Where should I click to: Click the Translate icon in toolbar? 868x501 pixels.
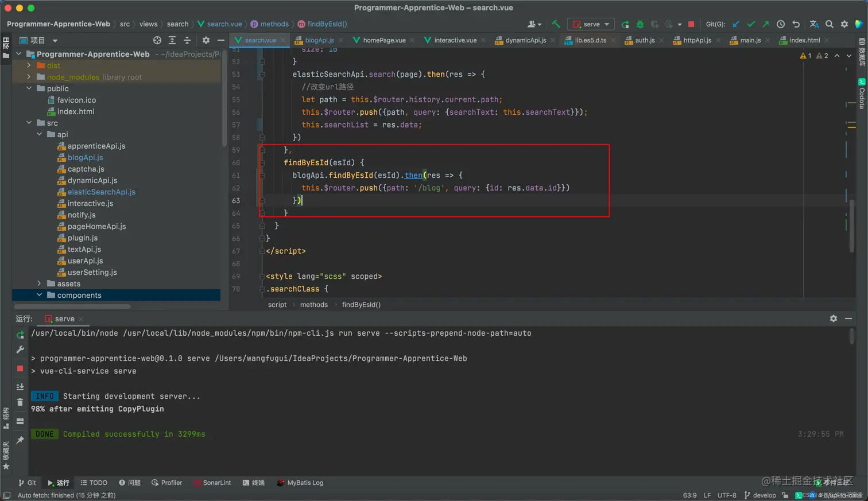(814, 24)
